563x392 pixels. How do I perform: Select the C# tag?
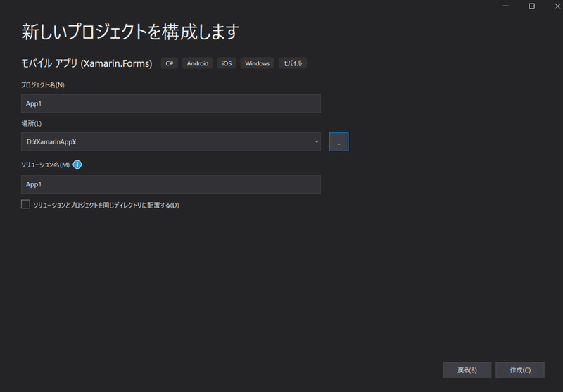[x=170, y=63]
